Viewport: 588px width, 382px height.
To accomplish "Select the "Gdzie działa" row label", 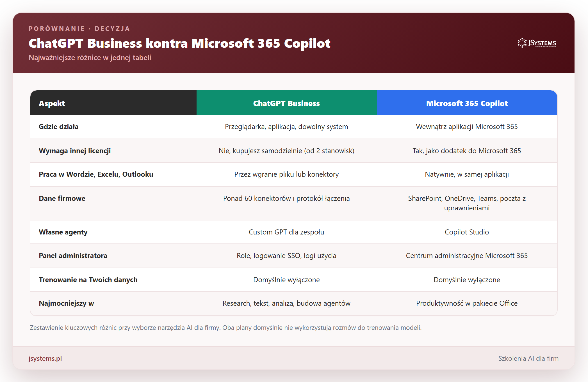I will coord(59,126).
